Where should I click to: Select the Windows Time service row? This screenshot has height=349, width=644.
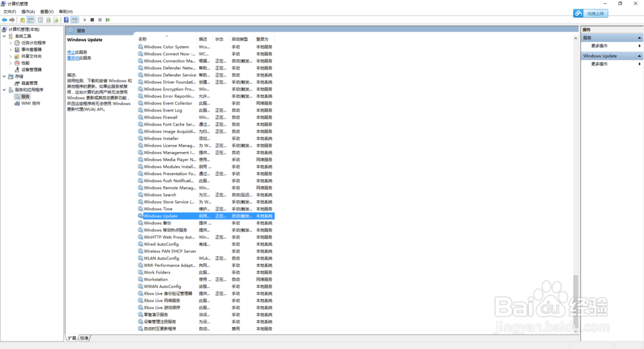pyautogui.click(x=206, y=209)
